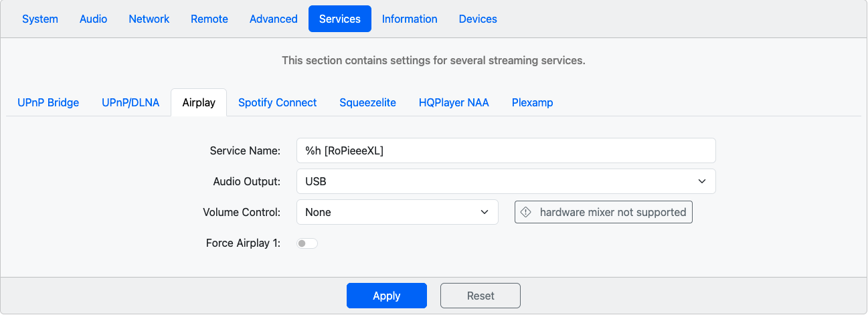868x315 pixels.
Task: Open the Squeezelite sub-tab
Action: click(x=368, y=102)
